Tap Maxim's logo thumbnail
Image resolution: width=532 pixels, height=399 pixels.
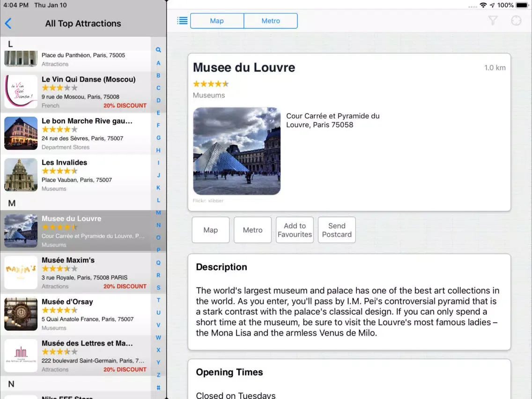pos(21,273)
